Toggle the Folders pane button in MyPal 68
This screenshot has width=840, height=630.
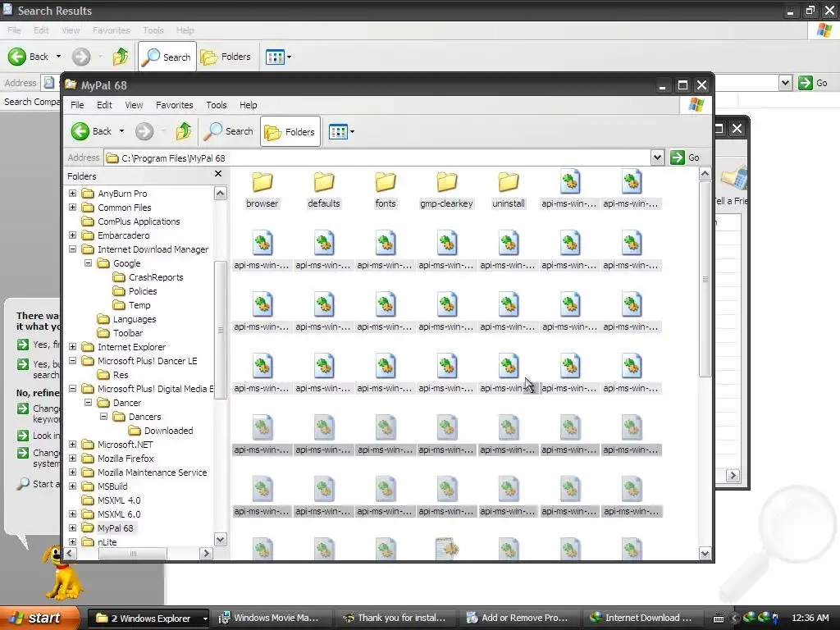tap(290, 131)
